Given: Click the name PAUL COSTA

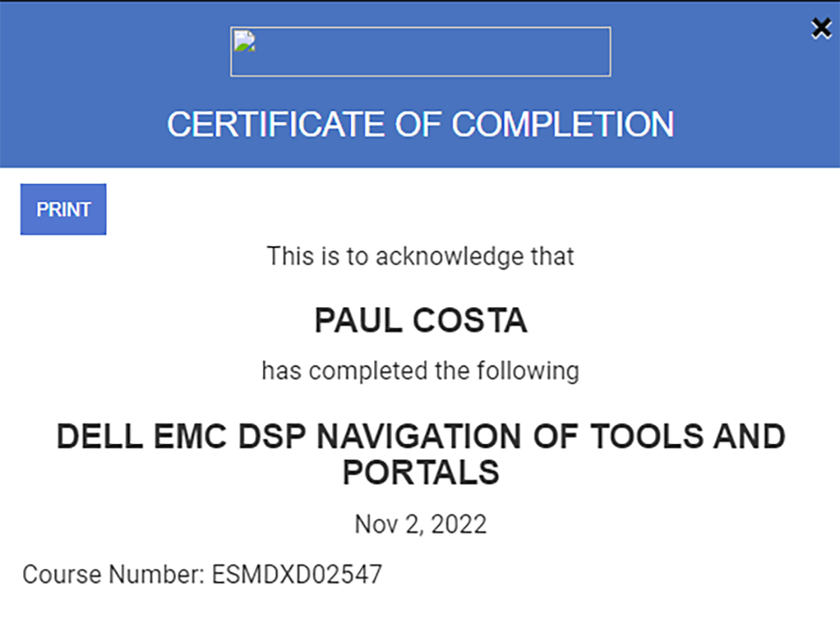Looking at the screenshot, I should pyautogui.click(x=421, y=321).
